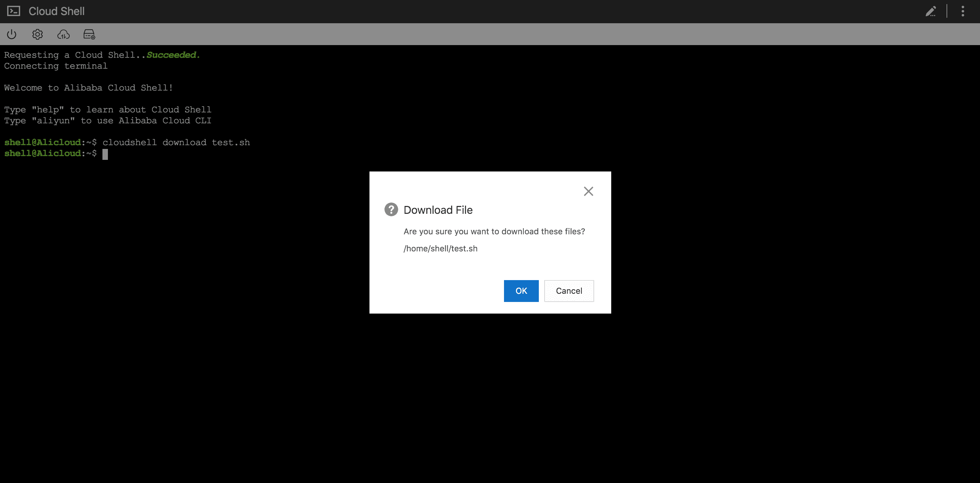
Task: Click the 'Type "aliyun" to use' terminal line
Action: point(108,121)
